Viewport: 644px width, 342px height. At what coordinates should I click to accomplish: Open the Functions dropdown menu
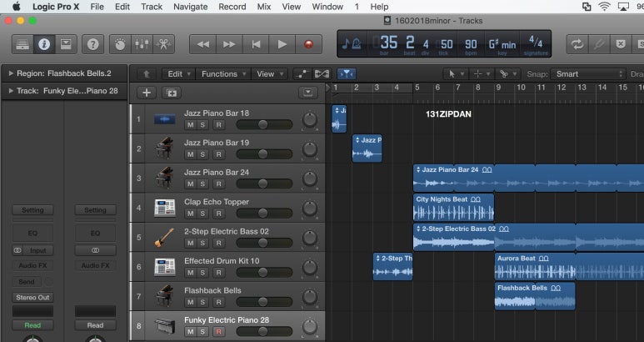coord(223,74)
